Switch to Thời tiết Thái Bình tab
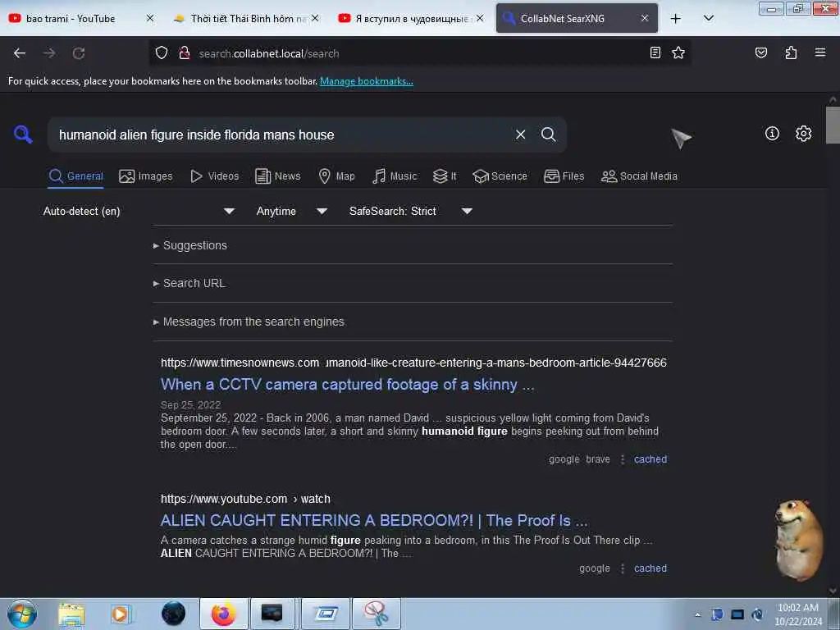Image resolution: width=840 pixels, height=630 pixels. tap(246, 18)
